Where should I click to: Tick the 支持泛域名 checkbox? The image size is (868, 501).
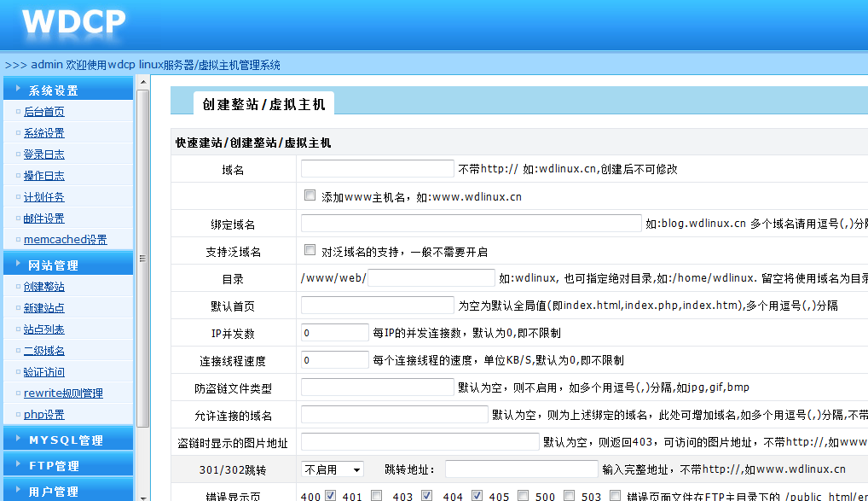click(310, 250)
